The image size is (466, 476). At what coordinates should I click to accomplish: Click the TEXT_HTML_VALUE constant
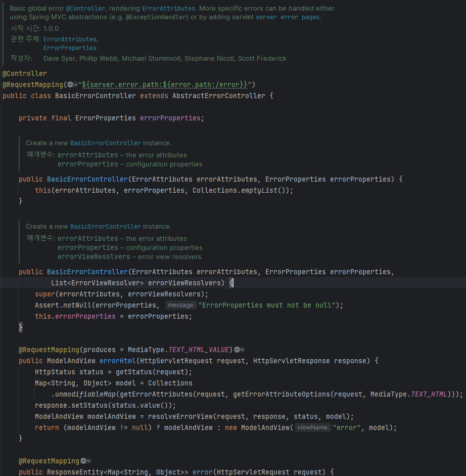coord(199,350)
